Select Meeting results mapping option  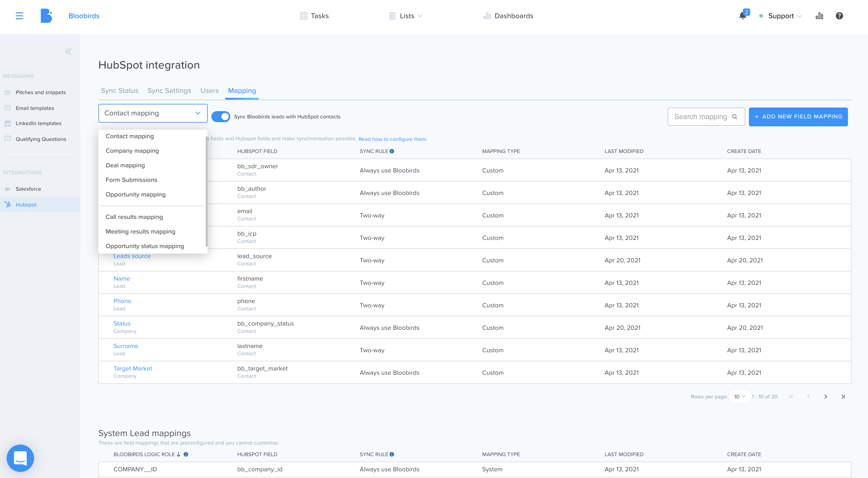[140, 231]
